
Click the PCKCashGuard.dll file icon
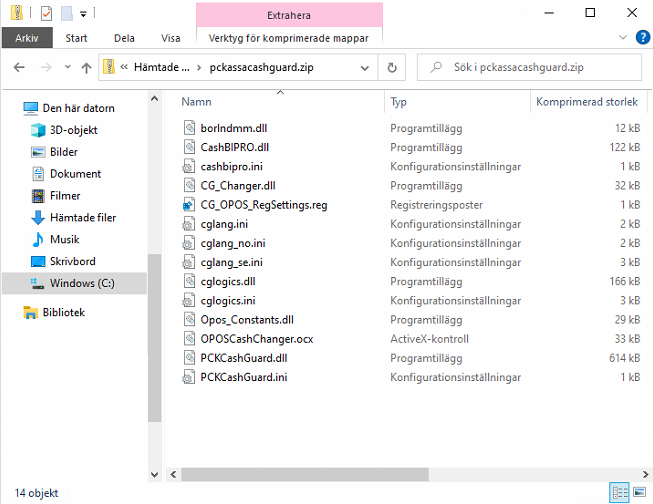[188, 358]
